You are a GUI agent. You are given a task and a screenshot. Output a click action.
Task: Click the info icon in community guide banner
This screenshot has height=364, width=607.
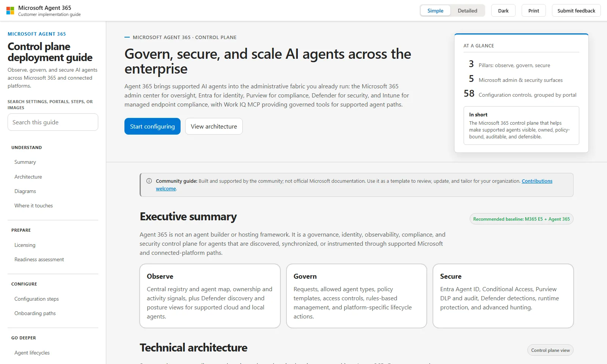[x=149, y=181]
